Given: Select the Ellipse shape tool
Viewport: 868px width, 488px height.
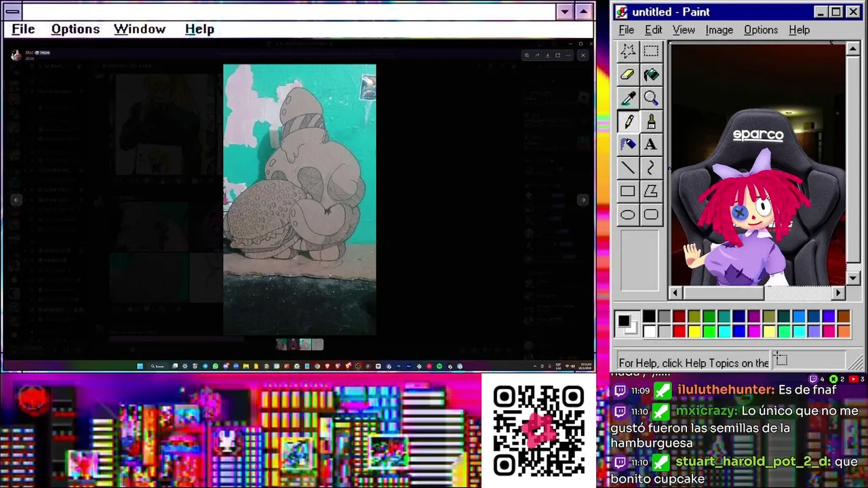Looking at the screenshot, I should (x=628, y=215).
